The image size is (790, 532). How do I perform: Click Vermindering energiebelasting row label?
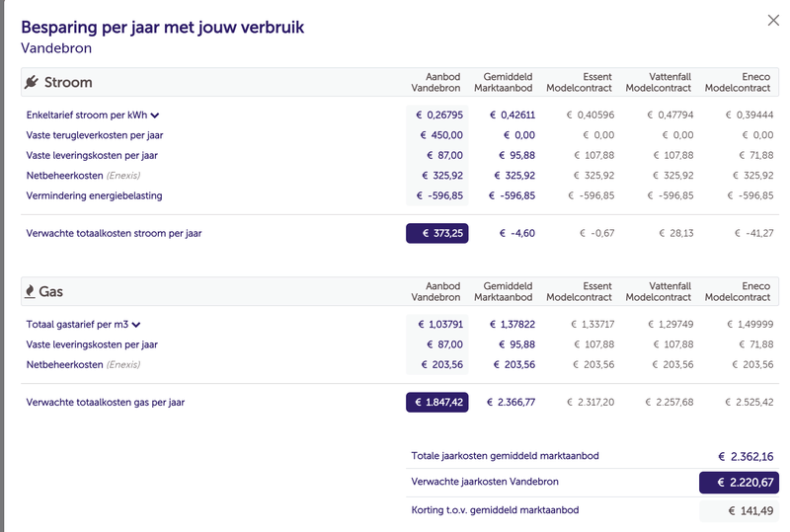(x=94, y=195)
